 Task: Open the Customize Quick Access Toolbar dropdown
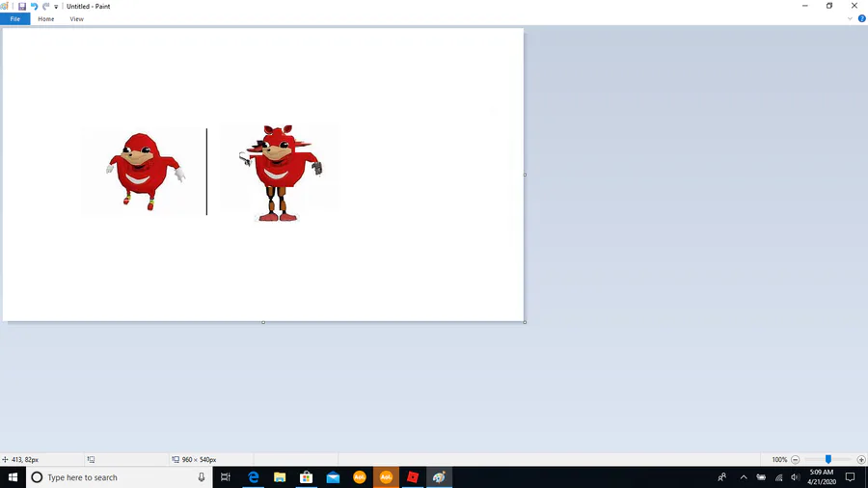tap(56, 7)
